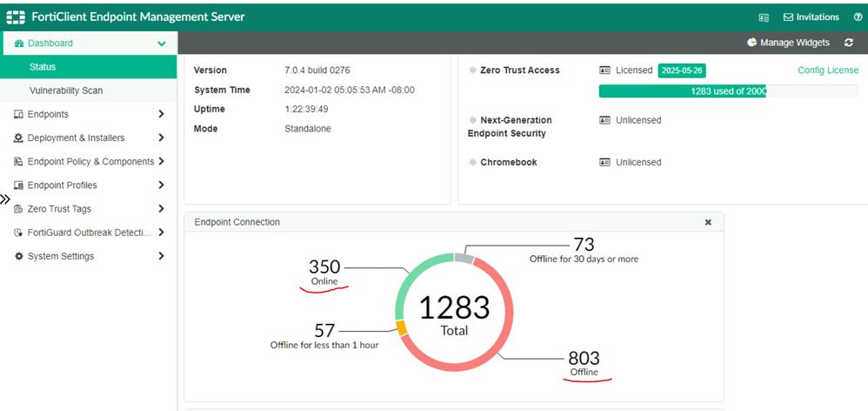Click the Endpoints devices icon
Viewport: 868px width, 411px height.
(x=18, y=114)
